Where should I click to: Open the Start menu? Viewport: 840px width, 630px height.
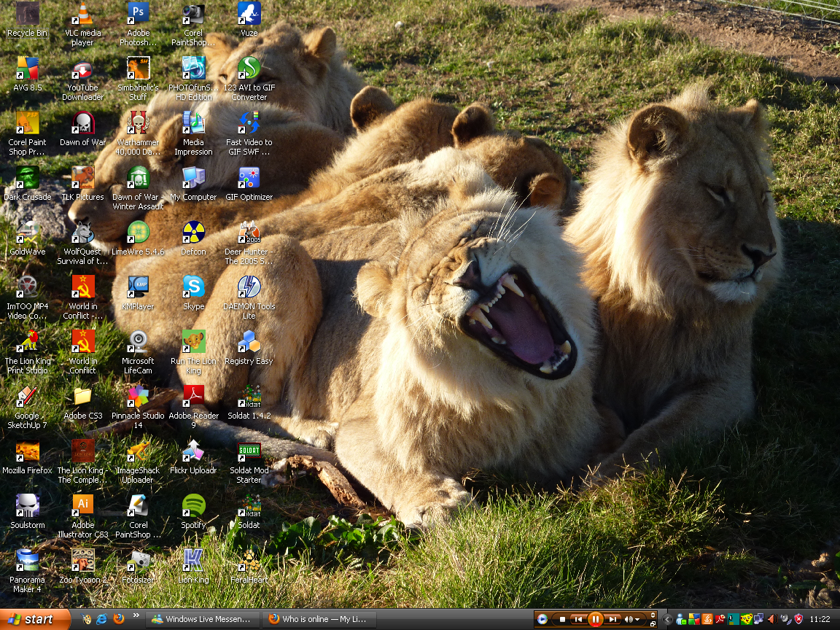pyautogui.click(x=31, y=619)
